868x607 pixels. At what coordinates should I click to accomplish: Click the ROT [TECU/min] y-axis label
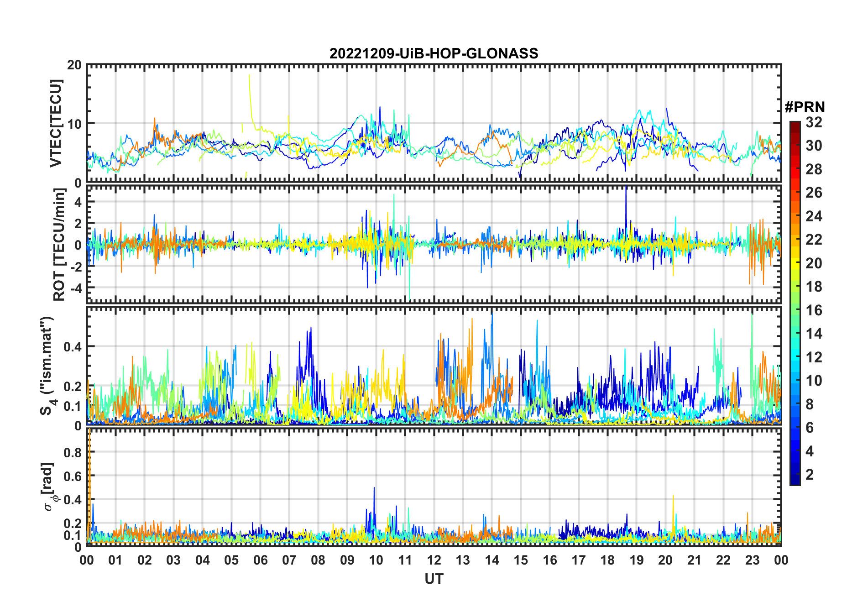(x=59, y=244)
